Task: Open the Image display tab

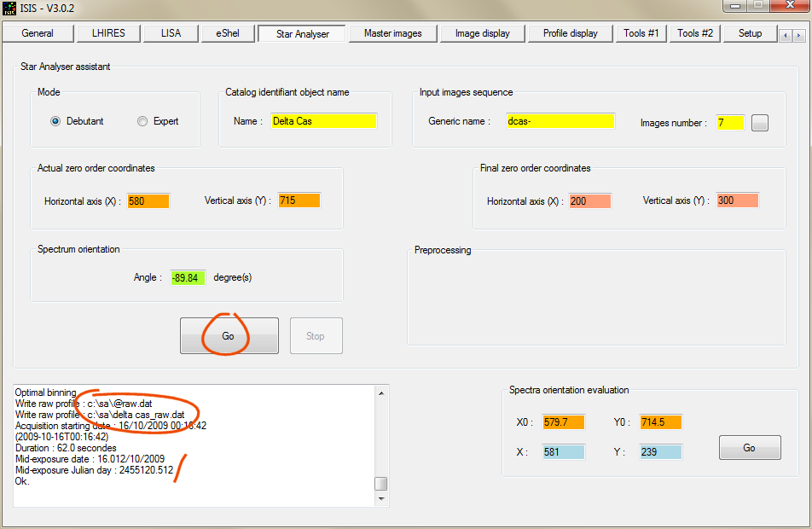Action: [x=482, y=33]
